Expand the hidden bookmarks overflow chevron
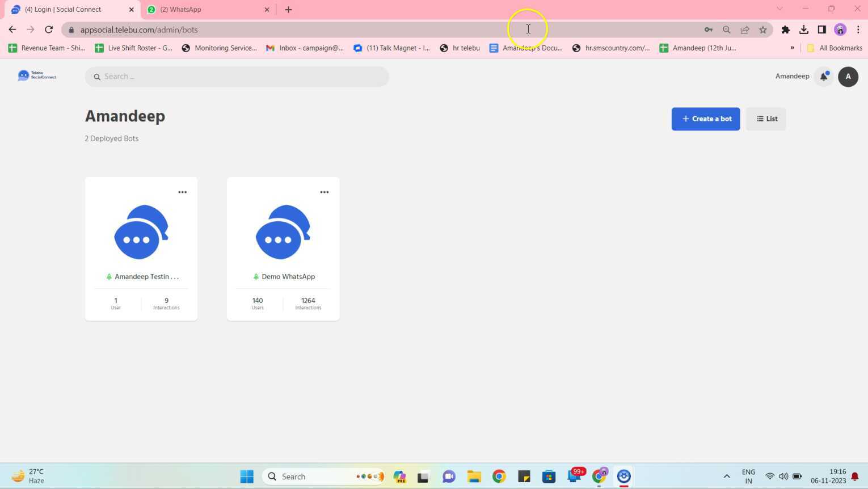Viewport: 868px width, 489px height. pyautogui.click(x=792, y=48)
